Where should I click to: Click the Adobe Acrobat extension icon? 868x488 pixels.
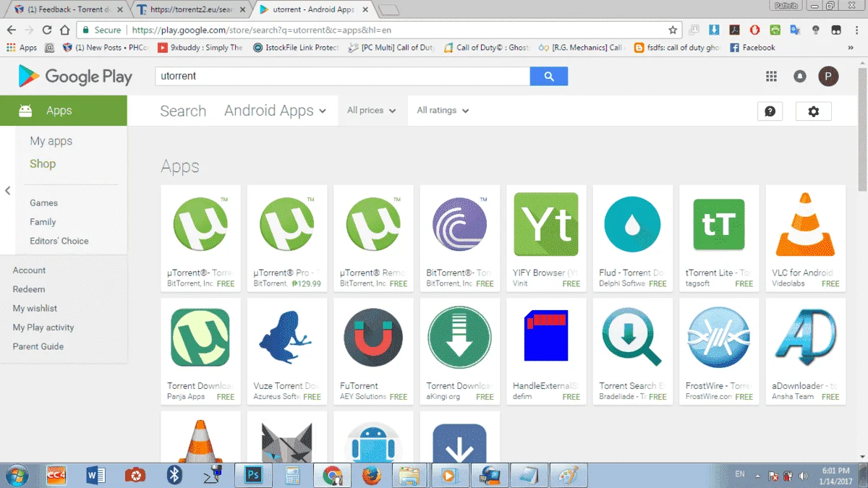click(x=734, y=30)
